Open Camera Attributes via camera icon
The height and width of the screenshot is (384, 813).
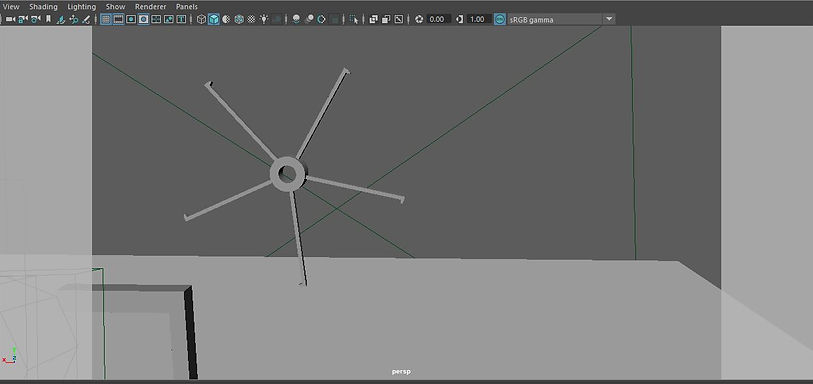[x=35, y=19]
